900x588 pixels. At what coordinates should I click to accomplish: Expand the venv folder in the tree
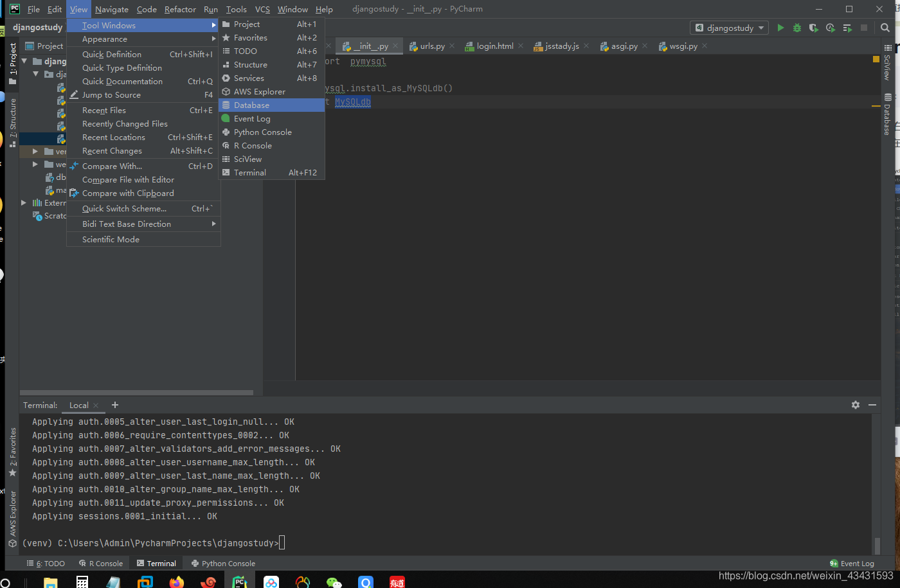(35, 151)
